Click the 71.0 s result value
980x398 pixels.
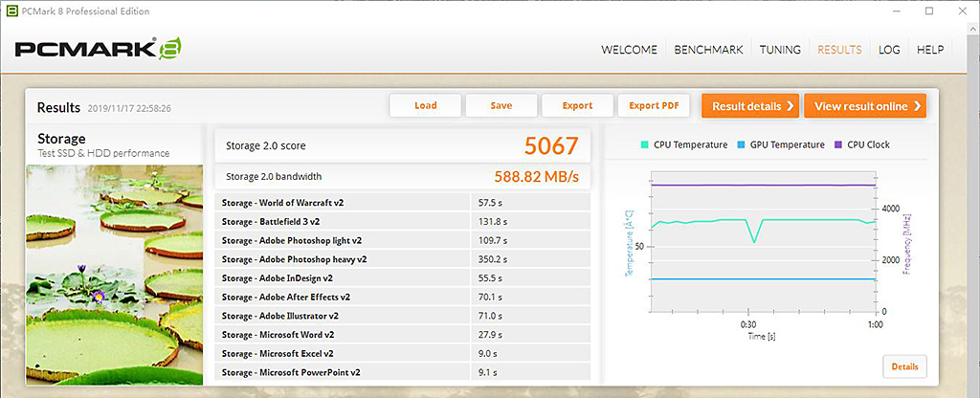click(x=490, y=316)
